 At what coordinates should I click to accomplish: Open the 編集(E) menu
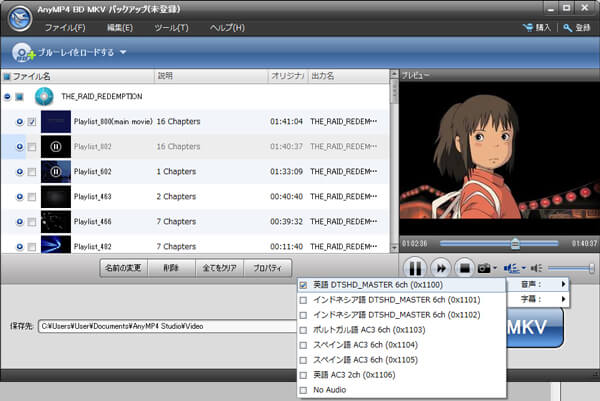tap(120, 28)
